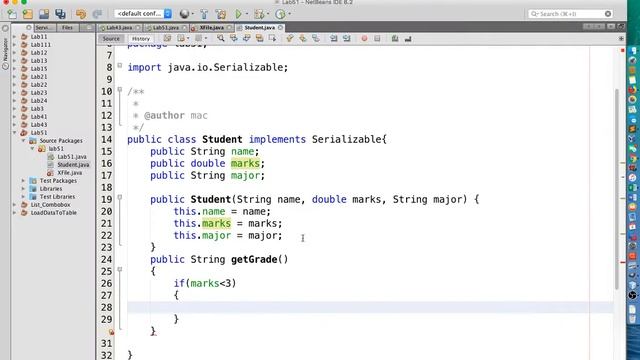Open the Profile Project dropdown arrow
Screen dimensions: 640x360
[x=289, y=14]
